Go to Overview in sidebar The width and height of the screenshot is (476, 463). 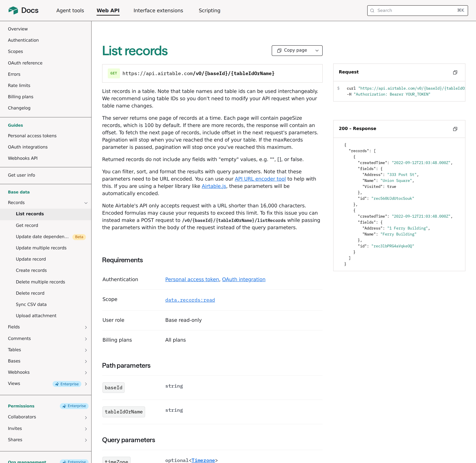tap(18, 29)
